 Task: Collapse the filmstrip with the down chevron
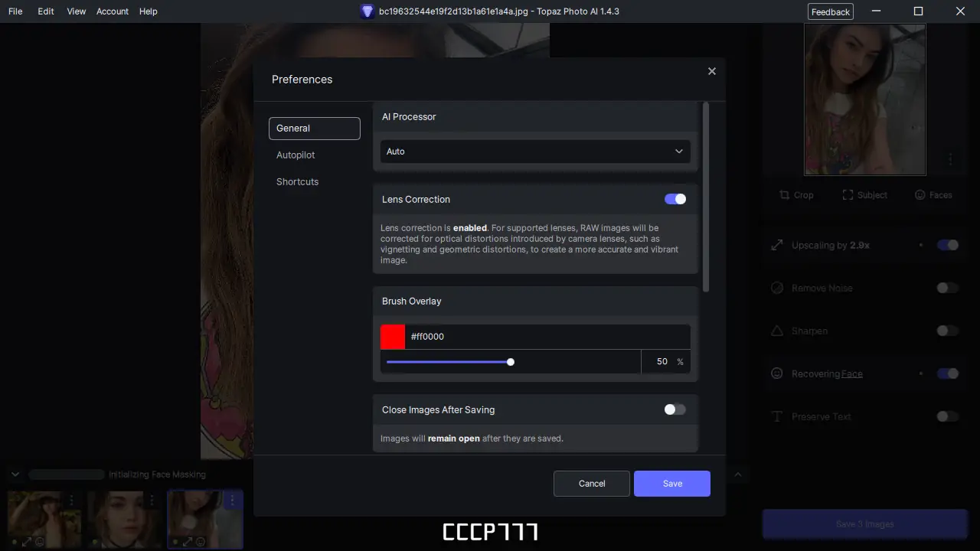(15, 474)
